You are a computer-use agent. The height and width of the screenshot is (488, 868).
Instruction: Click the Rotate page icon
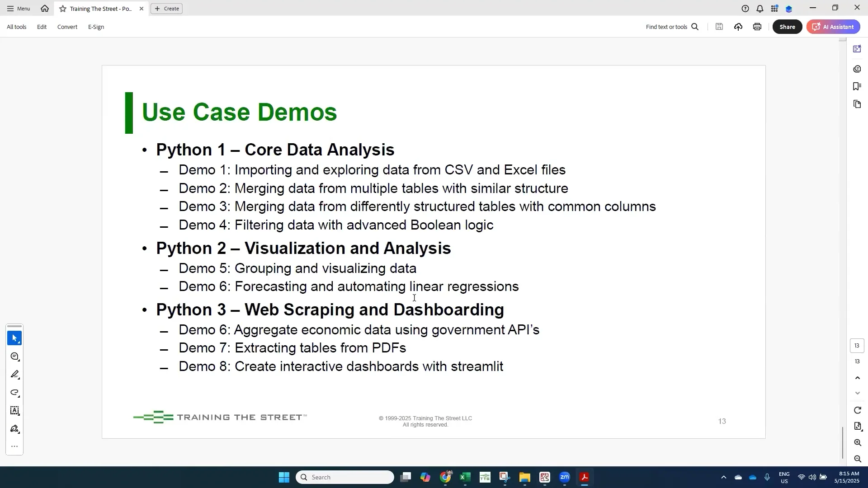858,410
